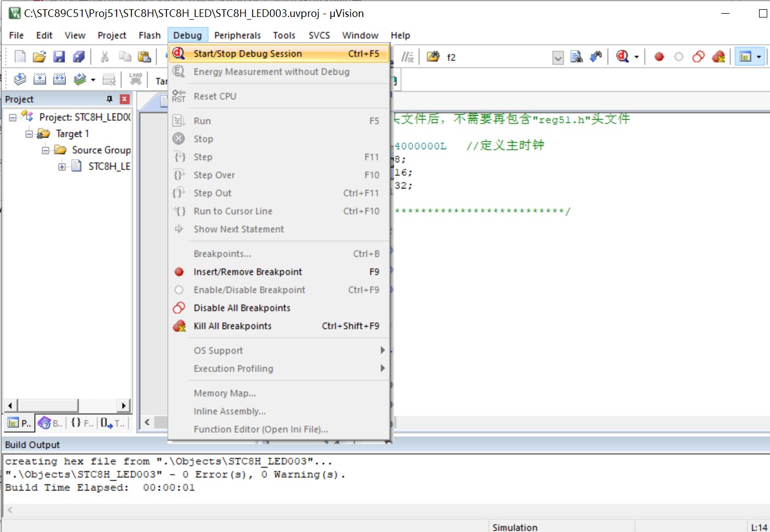
Task: Switch to Functions tab with braces icon
Action: point(82,423)
